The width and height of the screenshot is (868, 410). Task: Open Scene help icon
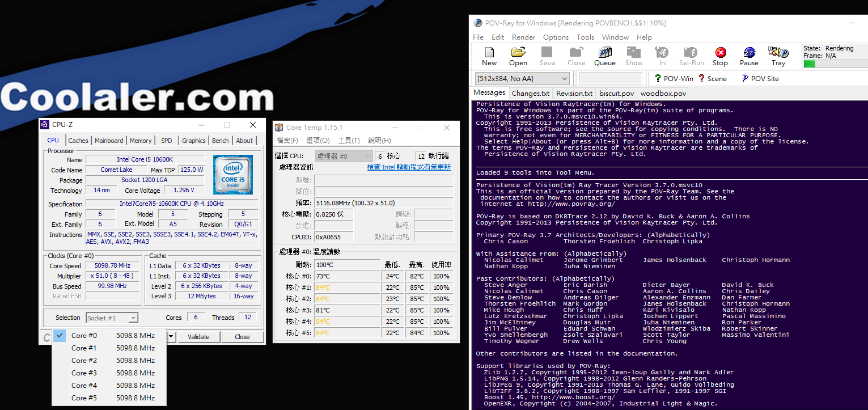[x=701, y=78]
